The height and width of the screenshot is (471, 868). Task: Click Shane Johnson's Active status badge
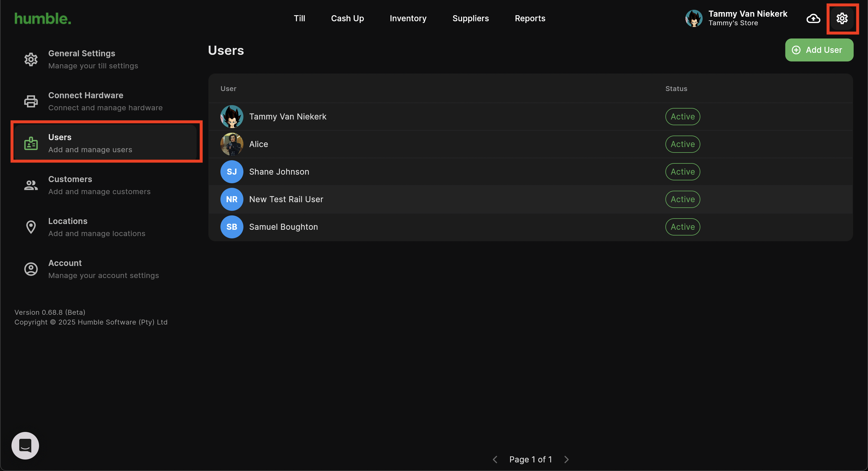(683, 172)
